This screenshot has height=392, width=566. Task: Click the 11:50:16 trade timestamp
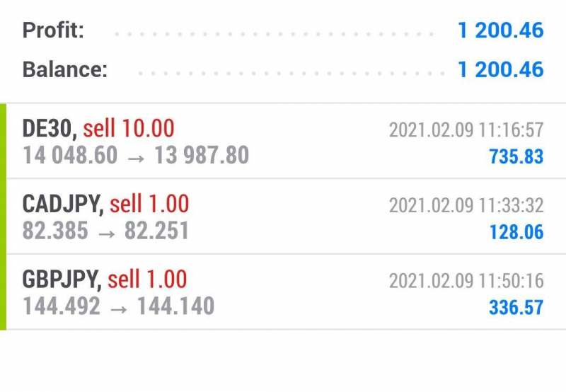[466, 281]
